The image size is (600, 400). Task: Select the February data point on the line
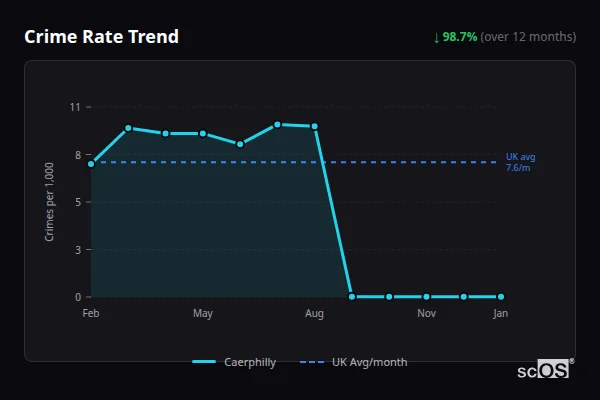click(x=91, y=164)
